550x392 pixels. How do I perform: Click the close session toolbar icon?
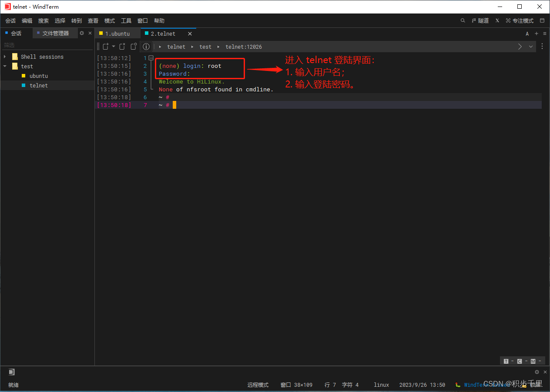point(122,47)
